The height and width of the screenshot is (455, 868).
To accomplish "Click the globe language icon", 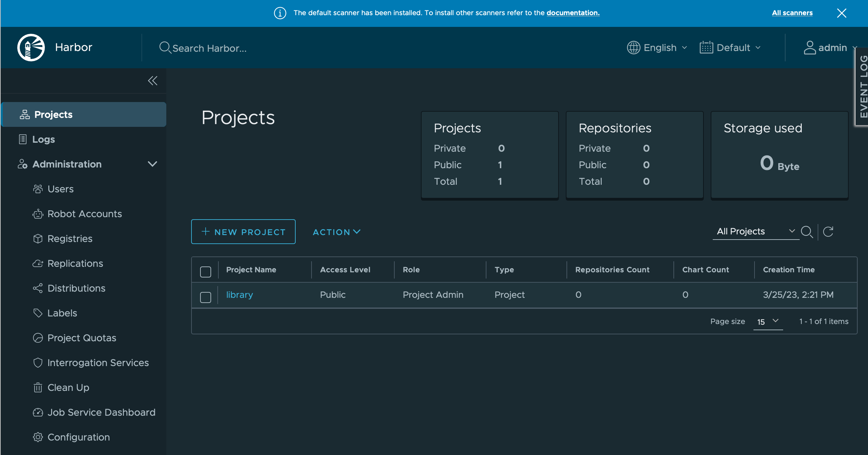I will [x=633, y=48].
